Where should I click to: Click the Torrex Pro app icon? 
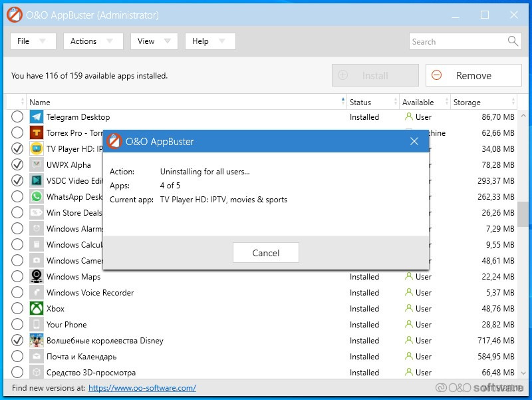[37, 132]
